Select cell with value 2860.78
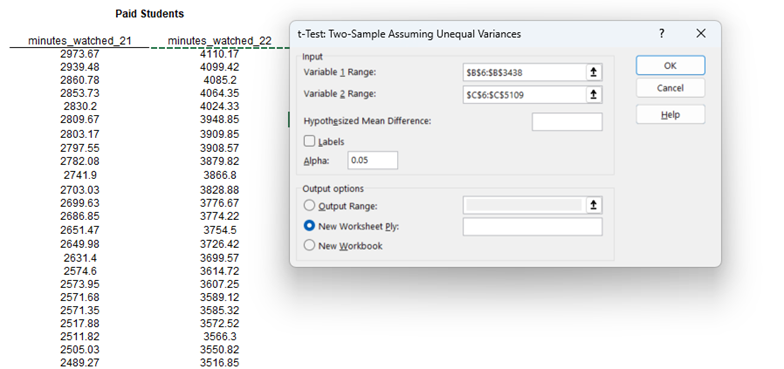 80,80
